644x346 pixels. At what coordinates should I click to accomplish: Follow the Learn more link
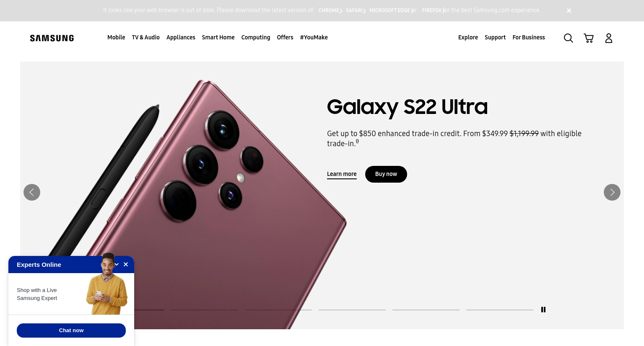tap(342, 174)
